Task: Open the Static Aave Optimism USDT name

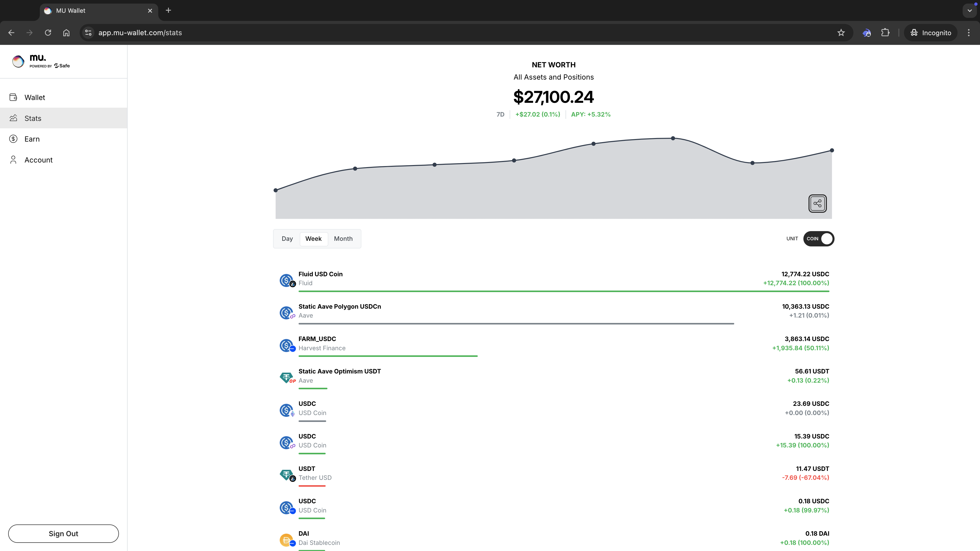Action: coord(339,371)
